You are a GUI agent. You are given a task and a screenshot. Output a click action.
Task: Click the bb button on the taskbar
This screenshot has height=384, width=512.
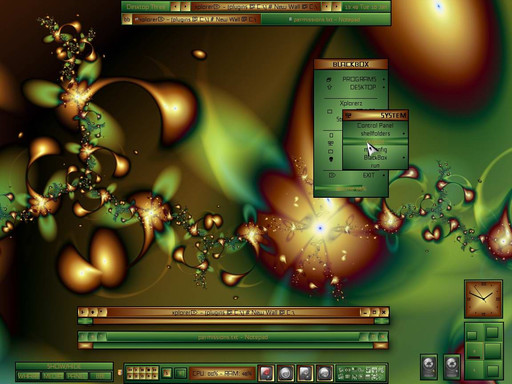point(127,19)
